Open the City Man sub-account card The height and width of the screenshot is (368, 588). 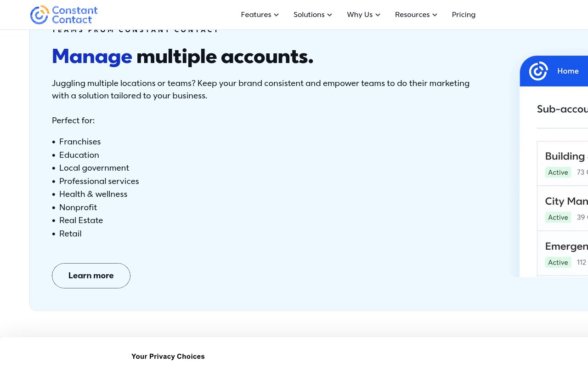click(x=563, y=208)
